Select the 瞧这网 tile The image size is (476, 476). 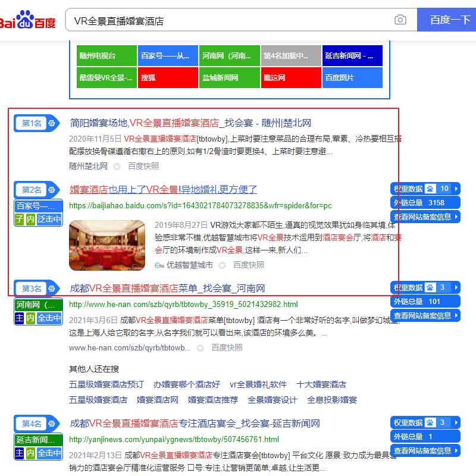[291, 78]
